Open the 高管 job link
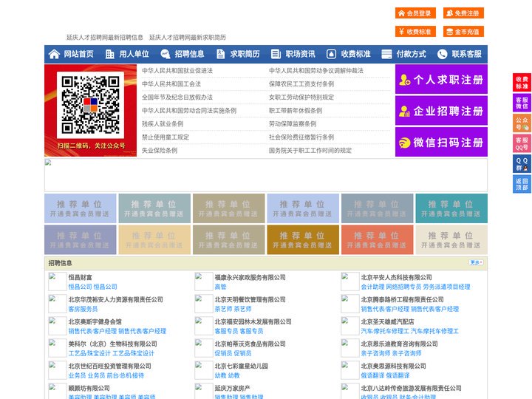This screenshot has width=532, height=399. click(220, 287)
